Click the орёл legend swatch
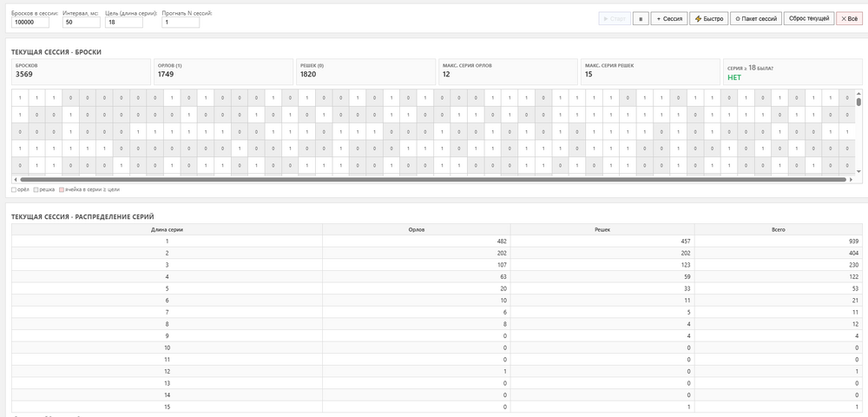 coord(14,189)
